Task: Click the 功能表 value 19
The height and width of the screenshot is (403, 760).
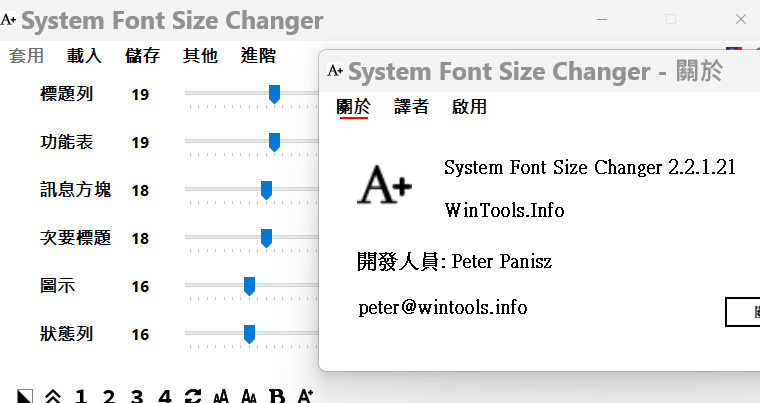Action: 140,142
